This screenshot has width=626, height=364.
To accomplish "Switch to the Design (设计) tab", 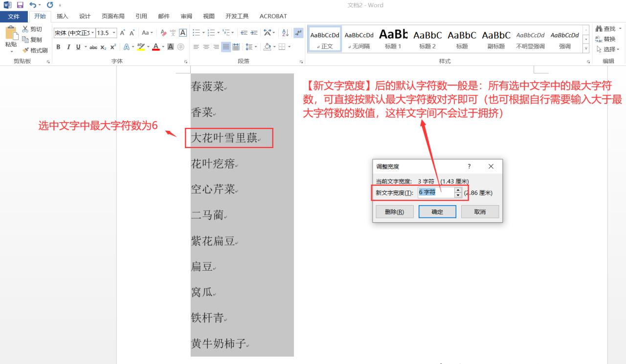I will tap(85, 16).
